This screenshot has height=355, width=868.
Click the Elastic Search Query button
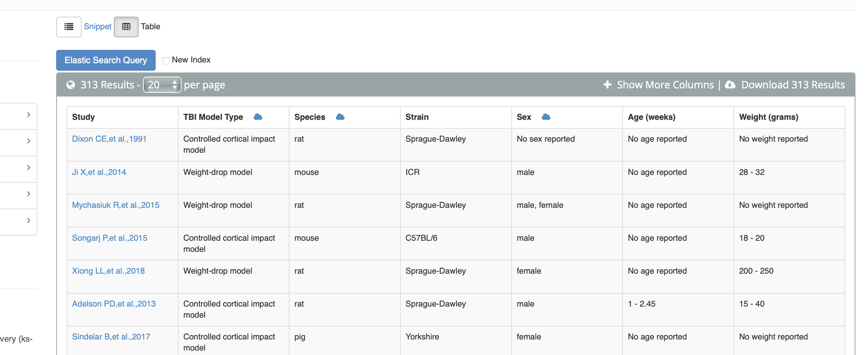pos(106,60)
